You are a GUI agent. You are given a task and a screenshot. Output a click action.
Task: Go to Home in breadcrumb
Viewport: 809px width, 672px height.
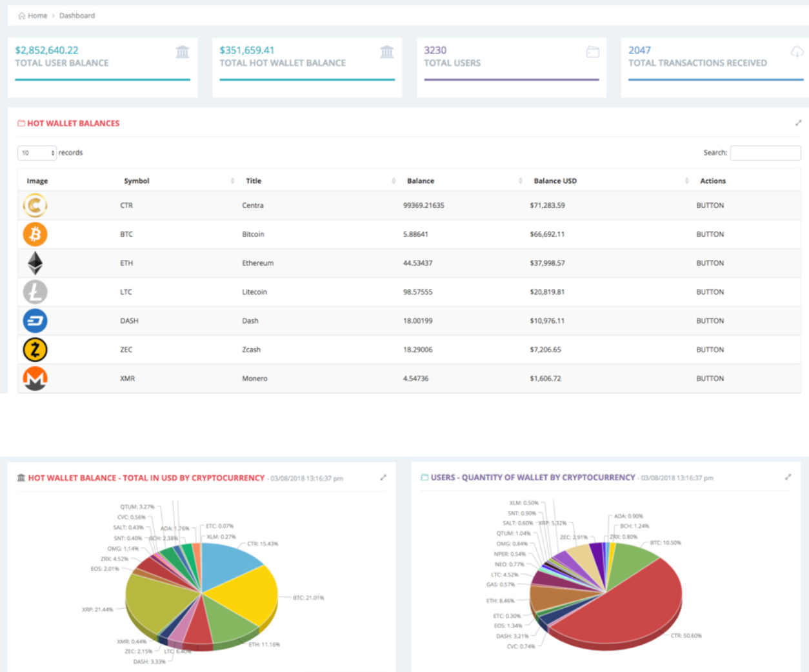point(37,15)
